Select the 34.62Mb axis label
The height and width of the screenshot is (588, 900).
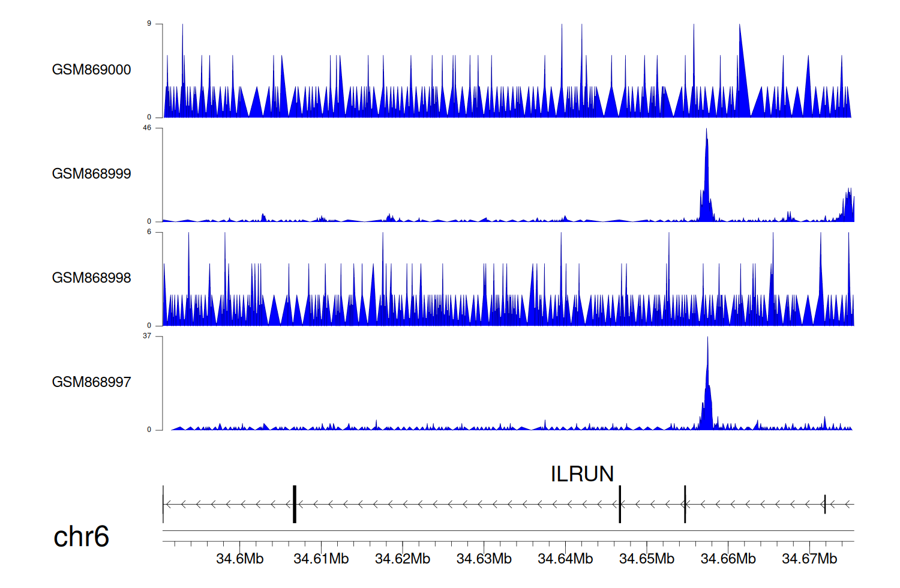point(402,559)
